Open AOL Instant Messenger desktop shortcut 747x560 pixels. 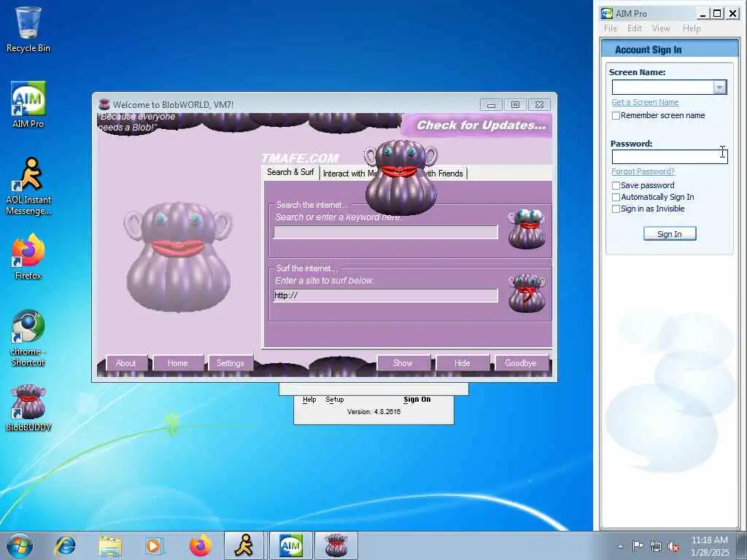[28, 186]
